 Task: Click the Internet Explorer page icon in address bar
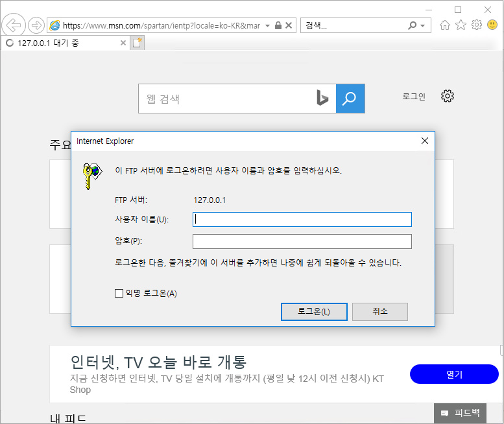[55, 25]
